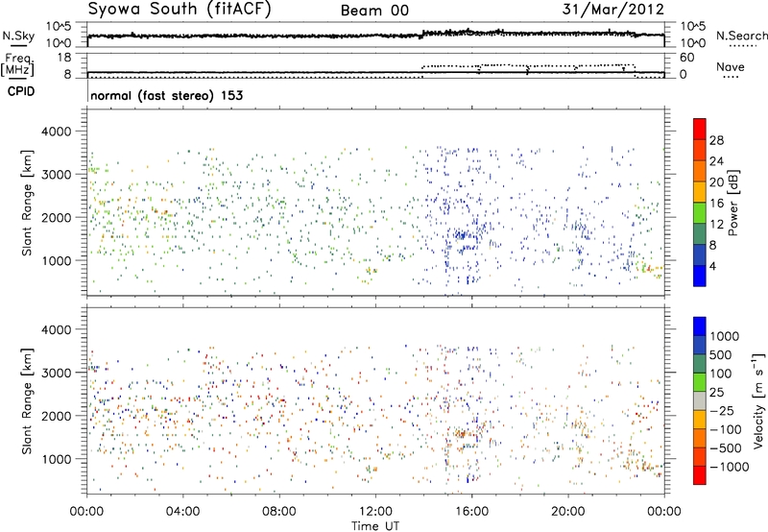Click the 60 label on Nave axis
Image resolution: width=768 pixels, height=532 pixels.
point(686,58)
